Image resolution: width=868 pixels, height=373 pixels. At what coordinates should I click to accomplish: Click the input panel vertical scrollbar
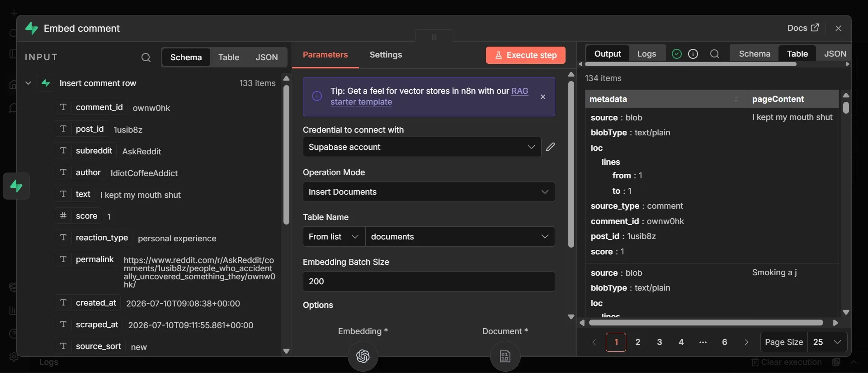(x=286, y=155)
